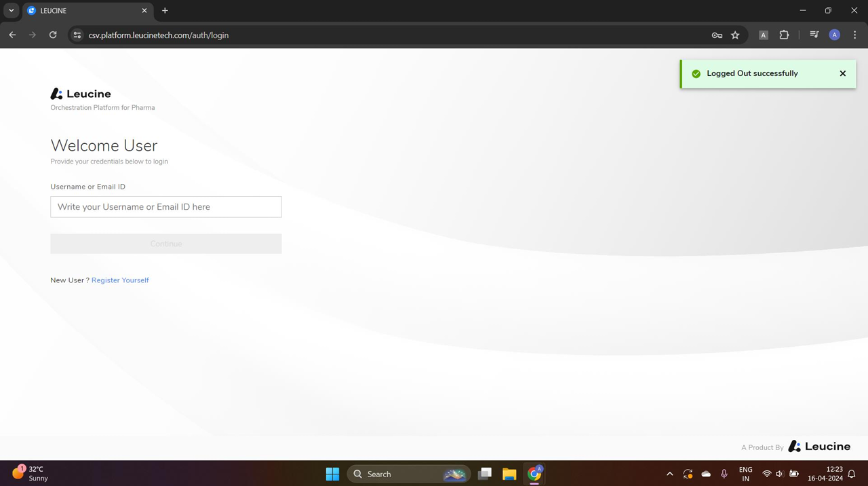
Task: Click the A extension icon
Action: coord(763,35)
